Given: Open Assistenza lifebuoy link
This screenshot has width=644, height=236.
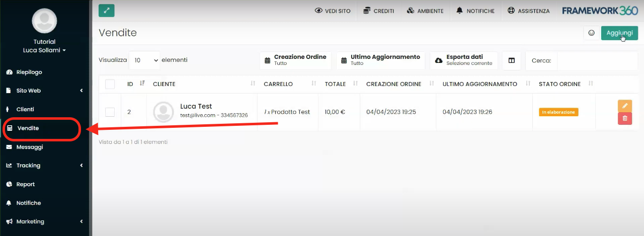Looking at the screenshot, I should pyautogui.click(x=528, y=11).
